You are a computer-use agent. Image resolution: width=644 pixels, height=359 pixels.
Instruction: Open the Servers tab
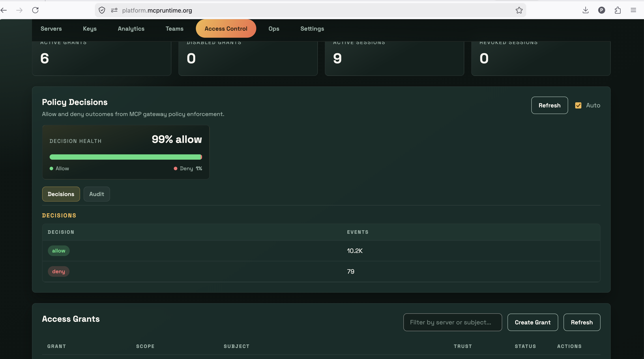coord(51,29)
